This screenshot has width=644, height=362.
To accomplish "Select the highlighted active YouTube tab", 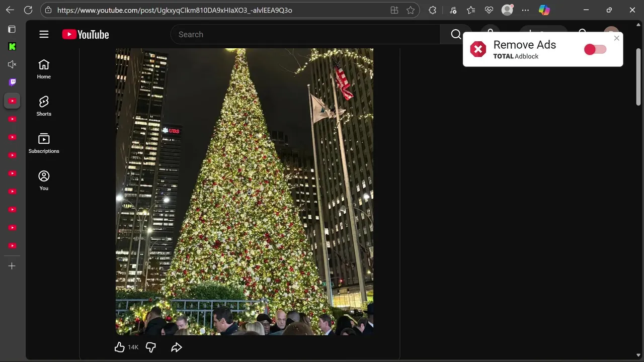I will click(x=12, y=101).
